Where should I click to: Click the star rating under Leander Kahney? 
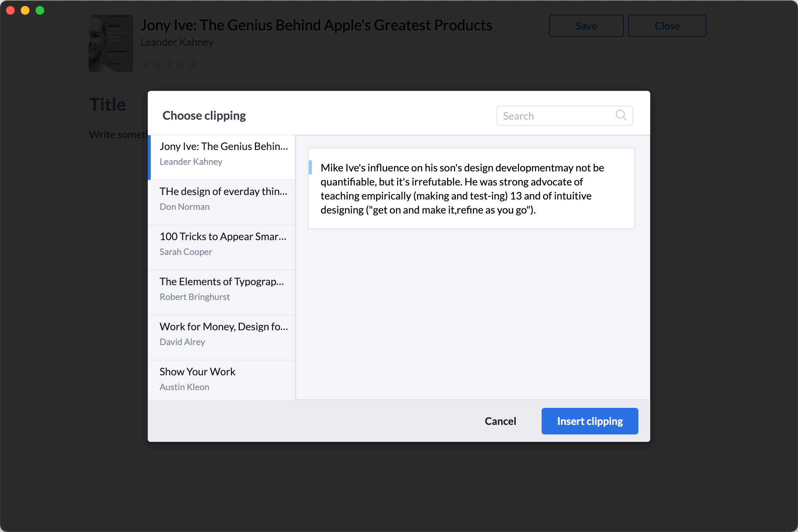(169, 65)
